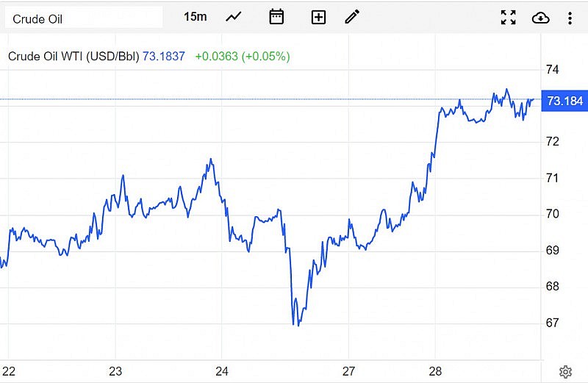Click the 67 price axis label
This screenshot has width=588, height=383.
552,322
